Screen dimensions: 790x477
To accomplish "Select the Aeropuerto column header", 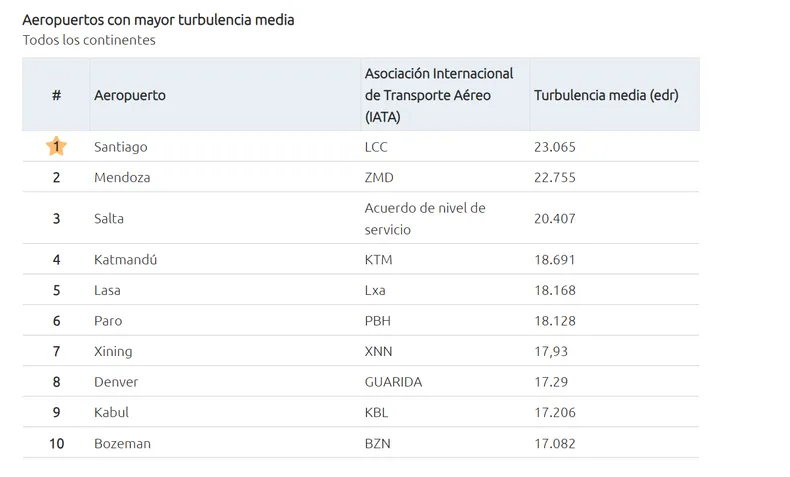I will (x=129, y=95).
